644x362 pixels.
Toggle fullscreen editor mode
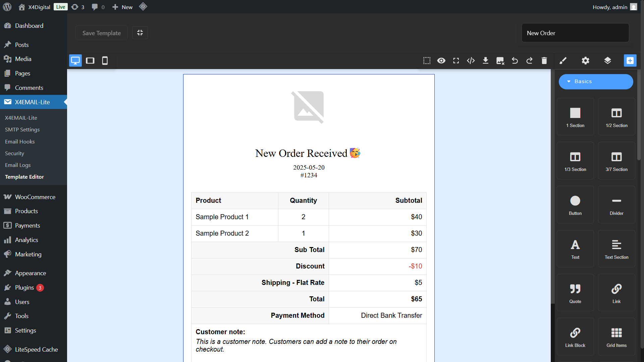pos(456,61)
